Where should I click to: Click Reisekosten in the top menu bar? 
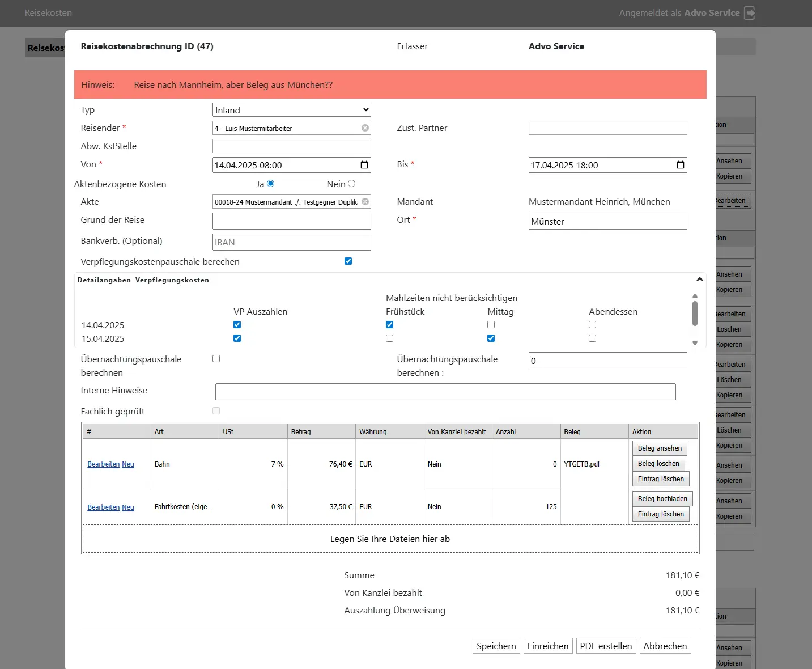coord(48,12)
